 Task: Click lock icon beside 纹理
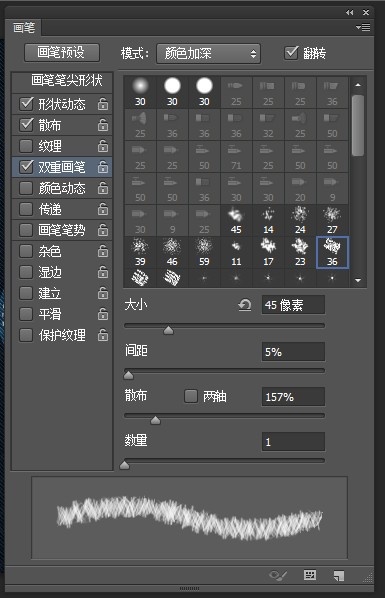103,146
